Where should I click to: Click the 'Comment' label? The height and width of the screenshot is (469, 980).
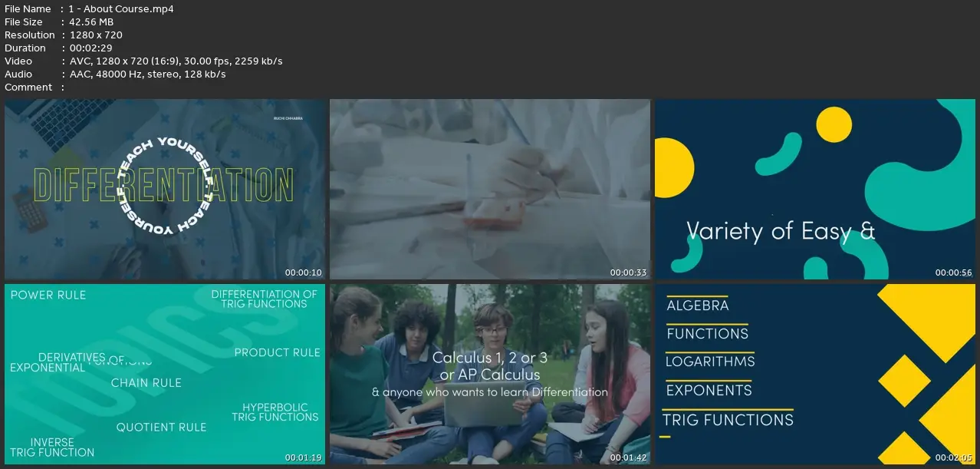point(28,88)
